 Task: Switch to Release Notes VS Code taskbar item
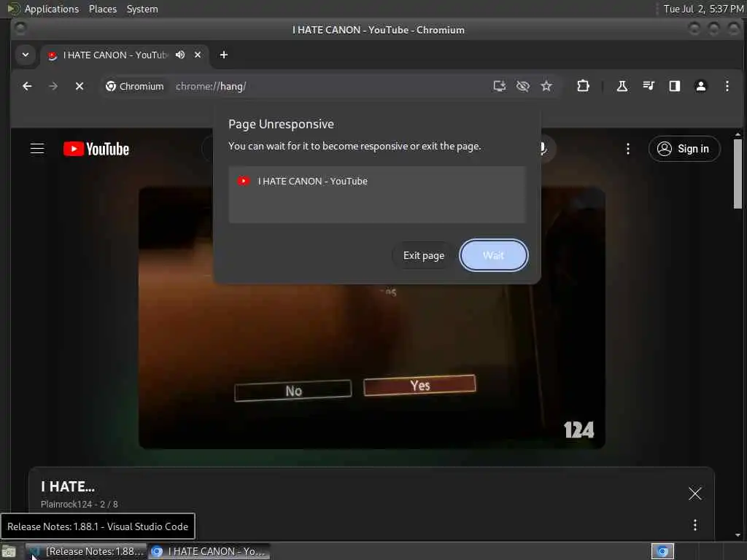click(x=86, y=551)
